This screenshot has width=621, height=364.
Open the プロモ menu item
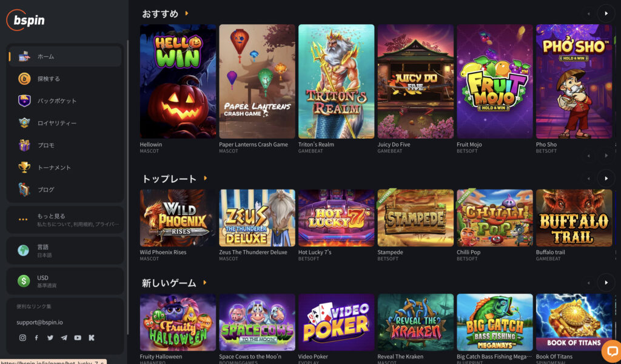[x=65, y=145]
